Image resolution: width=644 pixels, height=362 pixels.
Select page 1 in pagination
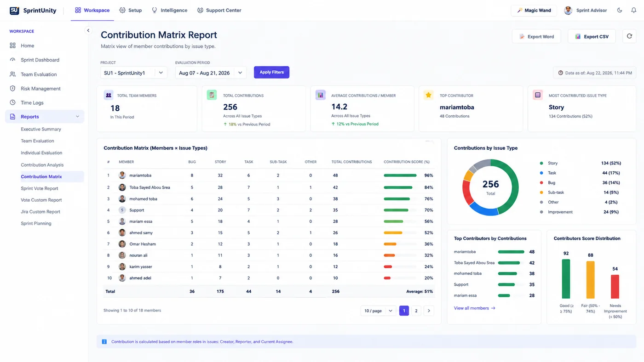(404, 311)
